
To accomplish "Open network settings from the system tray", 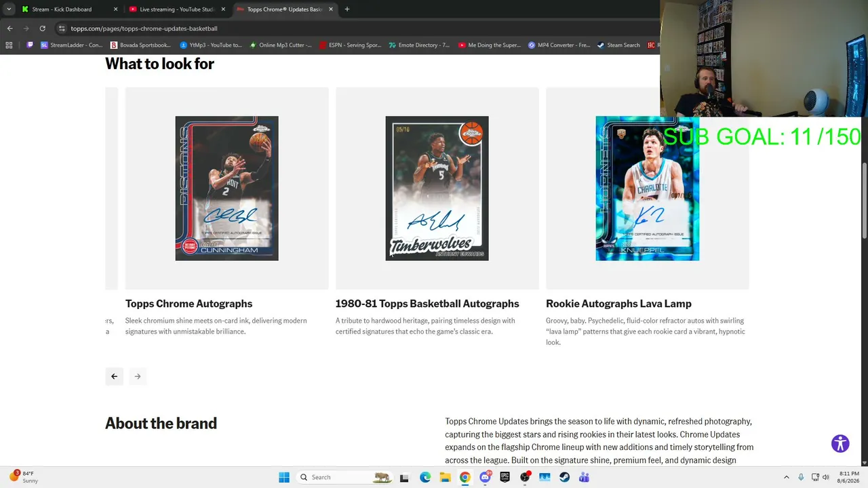I will point(814,477).
